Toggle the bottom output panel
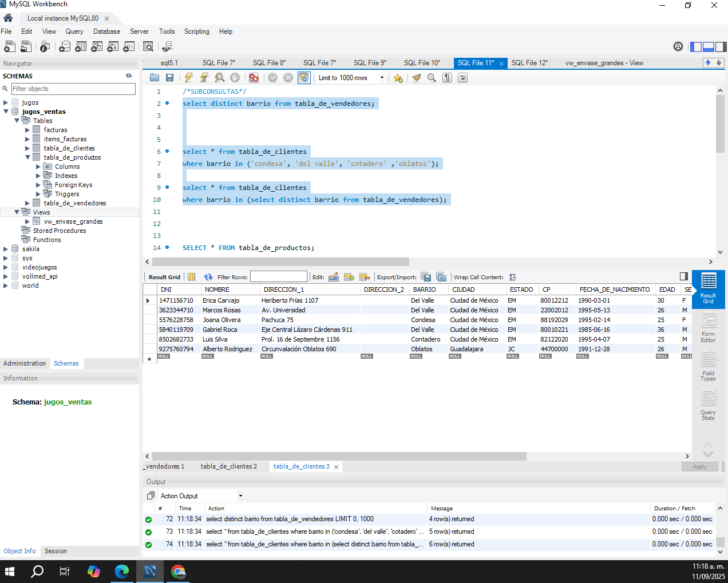The height and width of the screenshot is (583, 728). coord(708,47)
